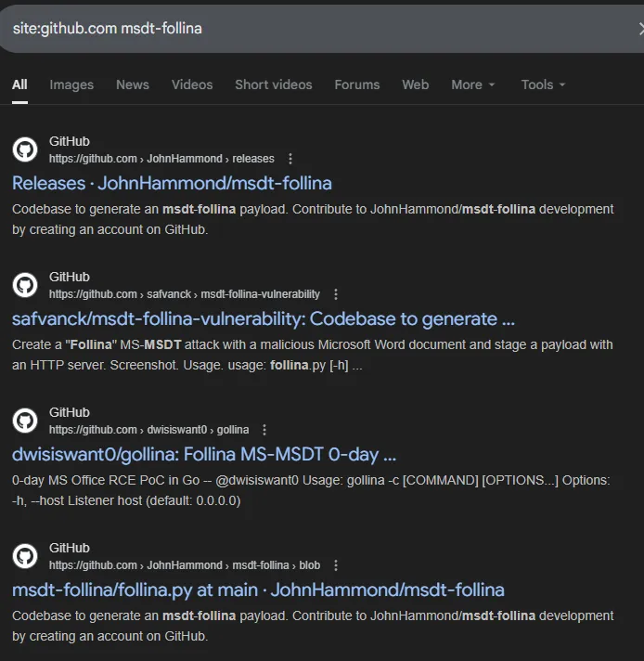Open dwisiswant0/gollina Follina MS-MSDT 0-day link
This screenshot has height=661, width=644.
coord(204,454)
